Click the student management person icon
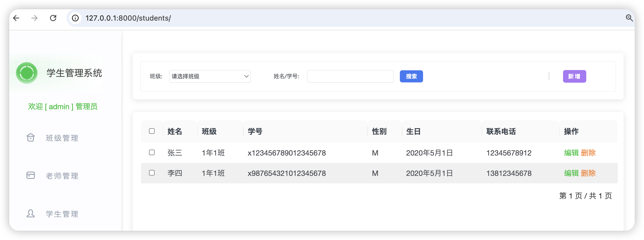This screenshot has height=240, width=644. 31,213
